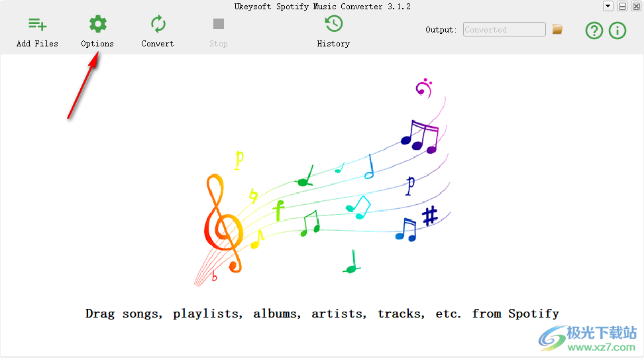Click the Add Files icon
644x358 pixels.
(x=37, y=25)
